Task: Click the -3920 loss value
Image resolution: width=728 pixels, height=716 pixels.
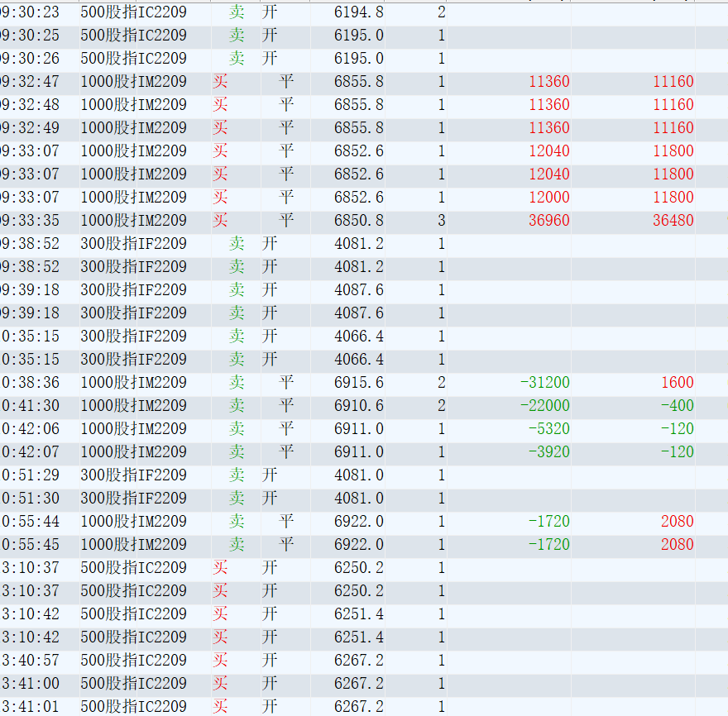Action: click(x=549, y=452)
